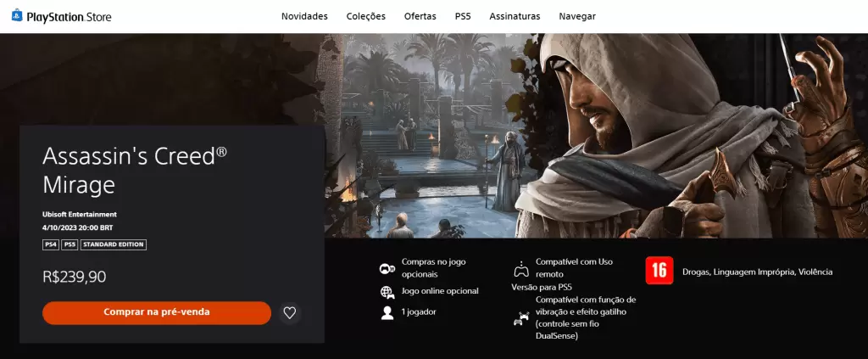Open the Novidades menu
This screenshot has width=868, height=359.
[x=304, y=16]
